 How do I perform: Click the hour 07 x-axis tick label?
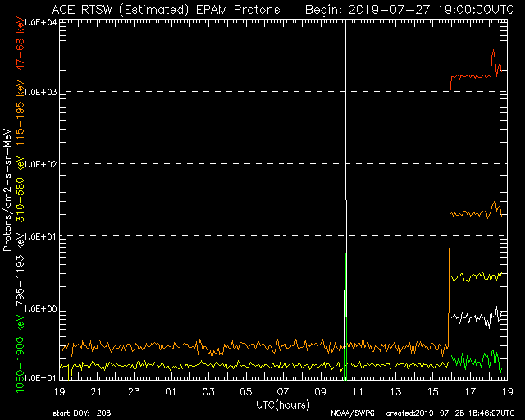pos(283,391)
